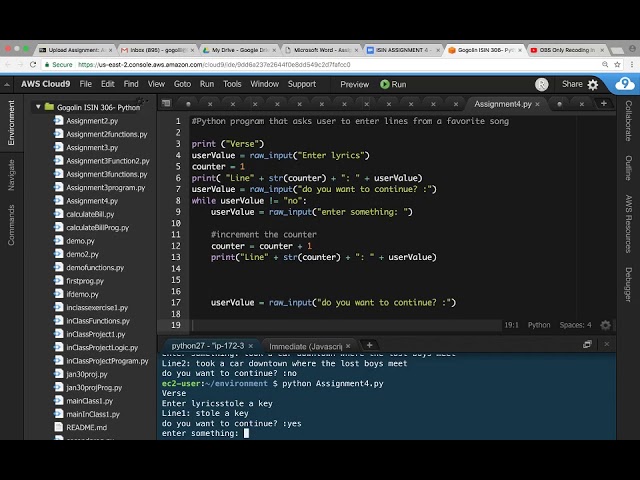
Task: Bookmark page with star icon
Action: 617,64
